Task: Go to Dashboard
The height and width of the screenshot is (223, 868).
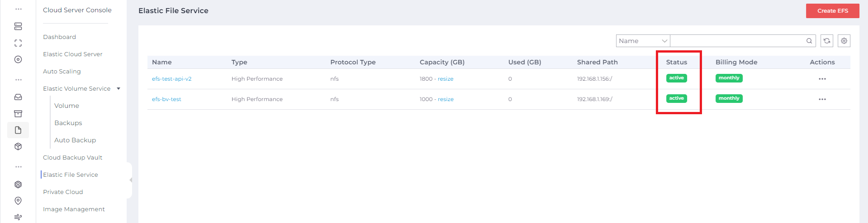Action: (59, 37)
